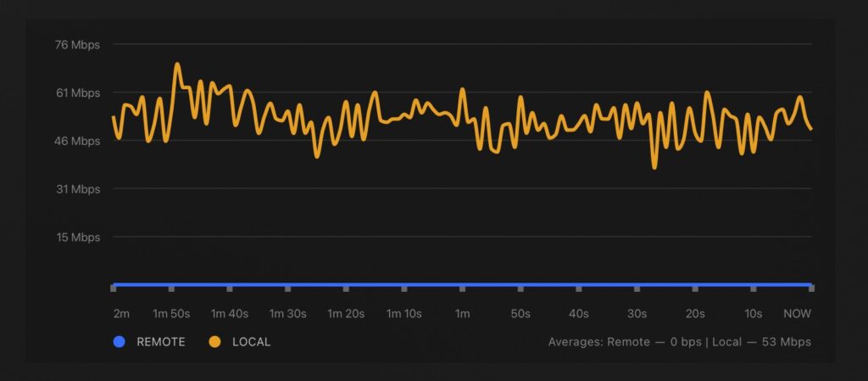Viewport: 868px width, 381px height.
Task: Click the tick marker above NOW
Action: click(x=811, y=289)
